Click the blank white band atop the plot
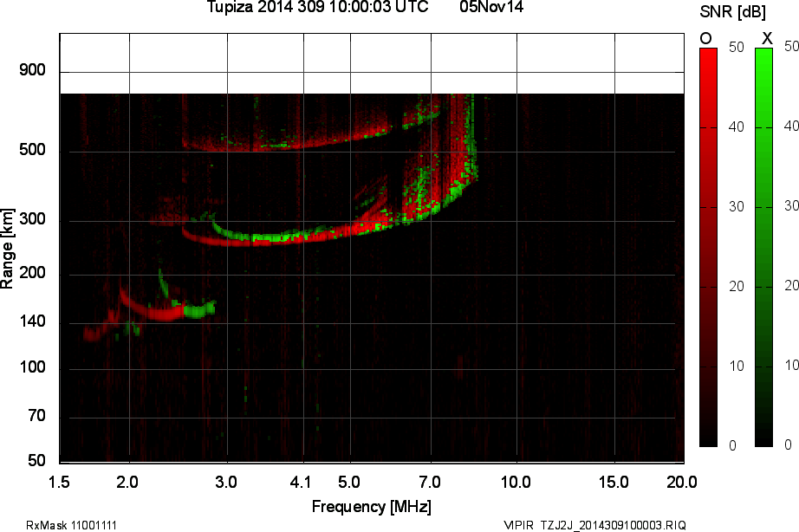 click(373, 63)
